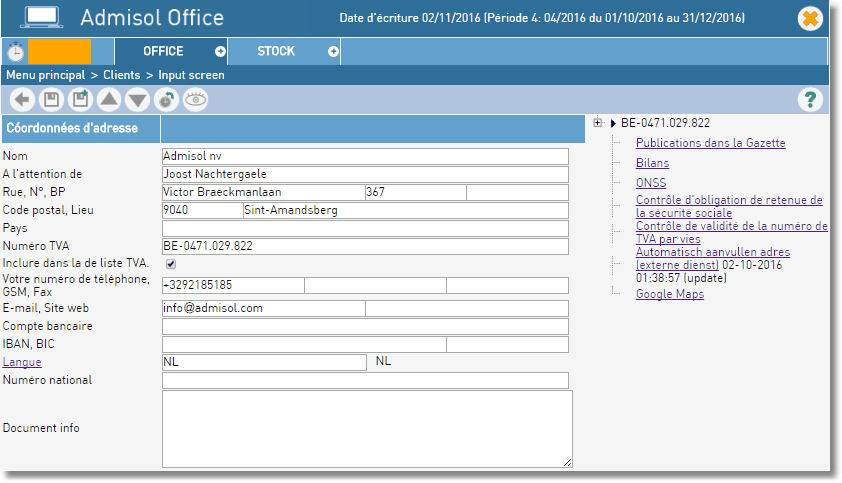Click the laptop logo of Admisol Office
This screenshot has height=483, width=842.
click(x=41, y=17)
